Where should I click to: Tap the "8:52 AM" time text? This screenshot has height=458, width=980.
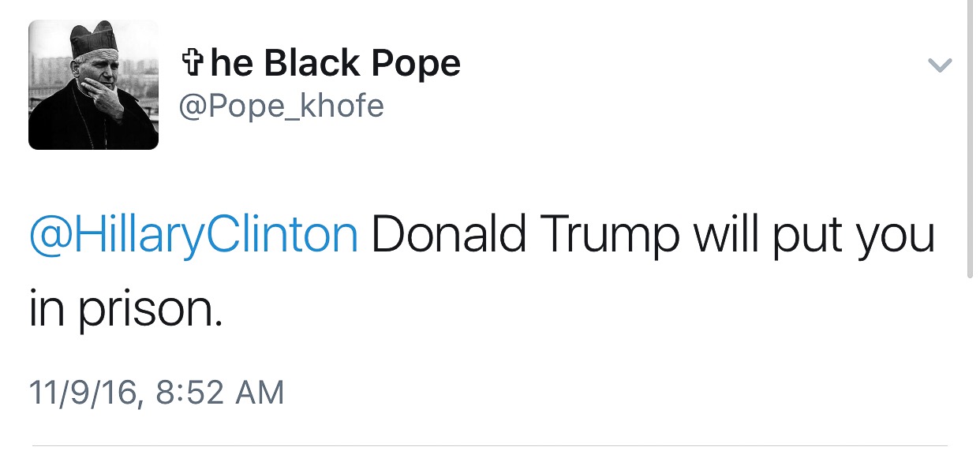click(219, 392)
